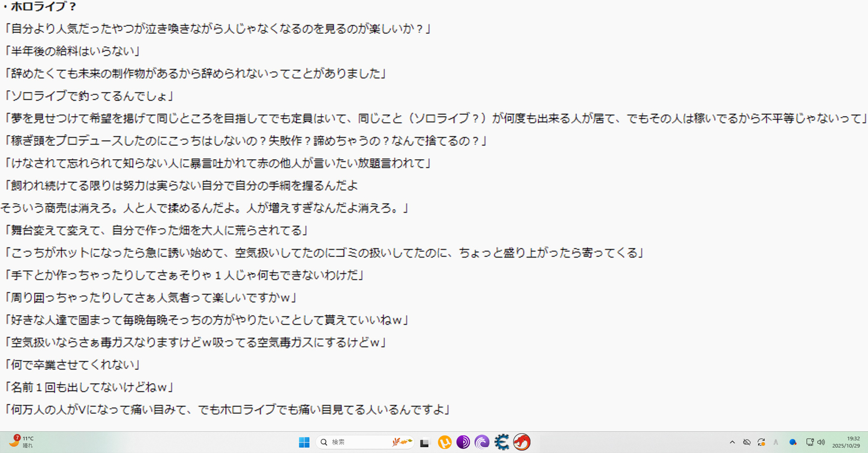The image size is (868, 453).
Task: Open the Windows Start menu
Action: click(304, 442)
